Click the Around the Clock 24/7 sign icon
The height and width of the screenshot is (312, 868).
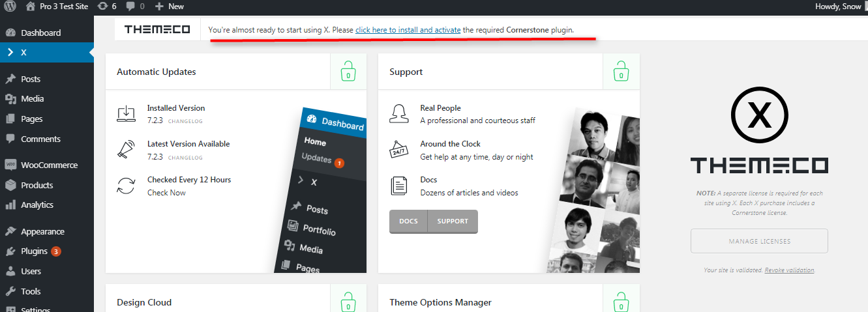pos(398,150)
